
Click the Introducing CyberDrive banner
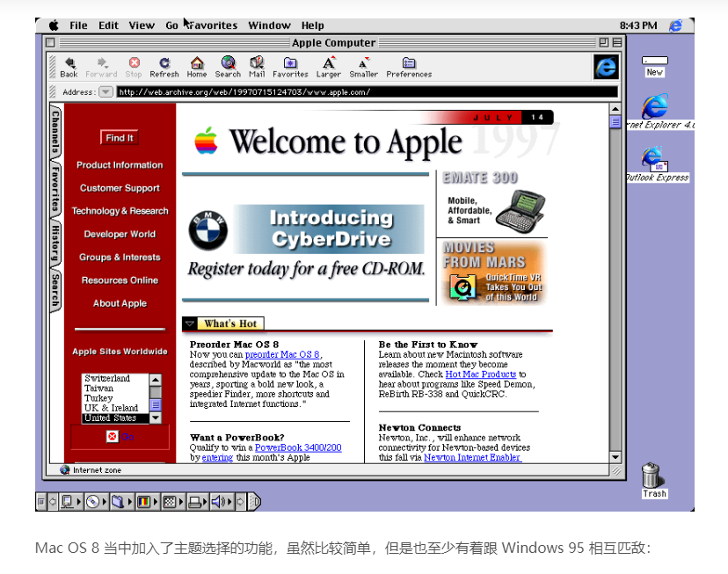point(329,229)
